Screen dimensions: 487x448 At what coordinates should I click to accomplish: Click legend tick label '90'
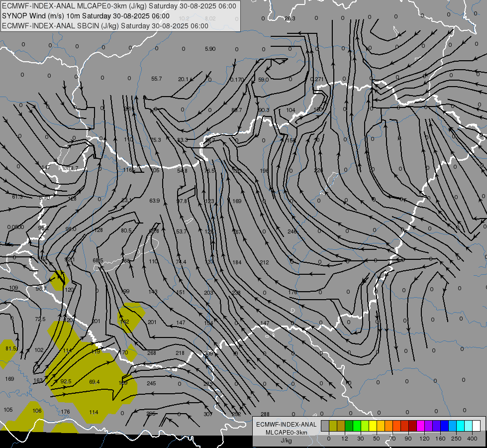(408, 439)
